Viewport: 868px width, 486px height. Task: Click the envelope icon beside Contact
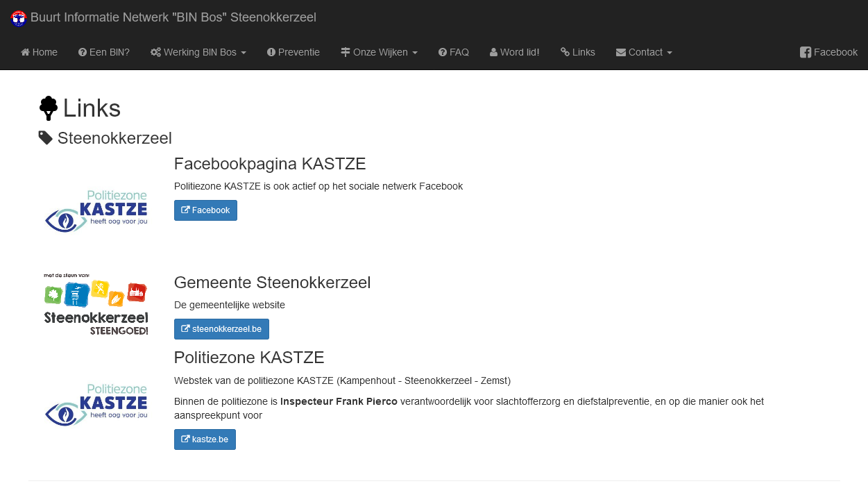pos(621,52)
